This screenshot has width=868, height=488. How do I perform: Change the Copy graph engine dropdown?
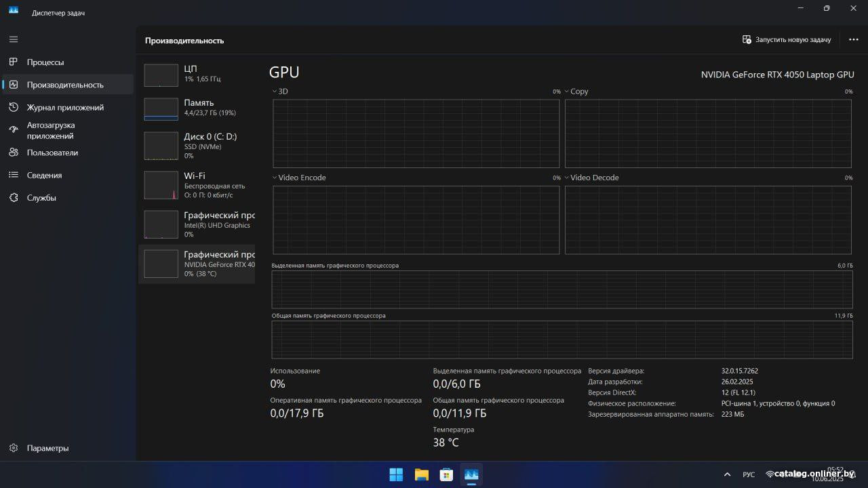pos(567,91)
